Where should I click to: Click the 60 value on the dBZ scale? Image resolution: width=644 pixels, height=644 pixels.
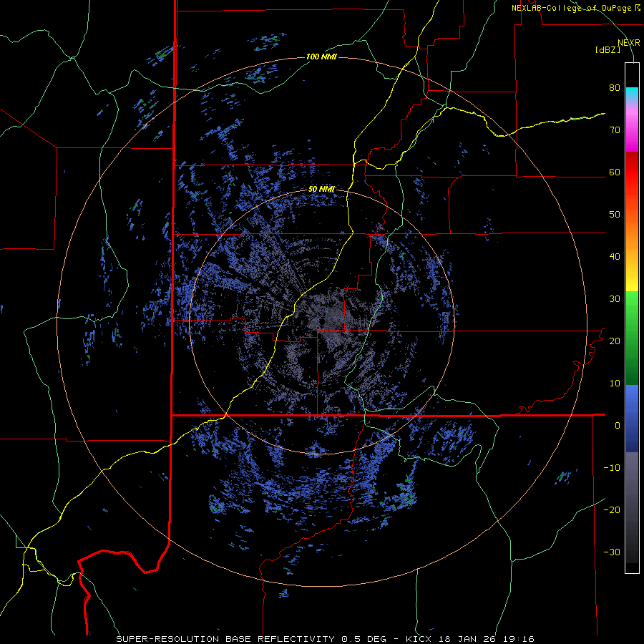[x=615, y=172]
